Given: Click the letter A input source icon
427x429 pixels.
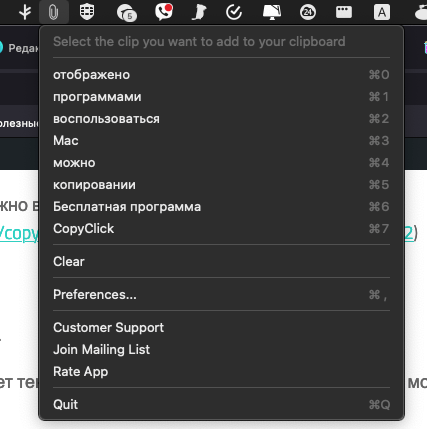Looking at the screenshot, I should [x=382, y=13].
